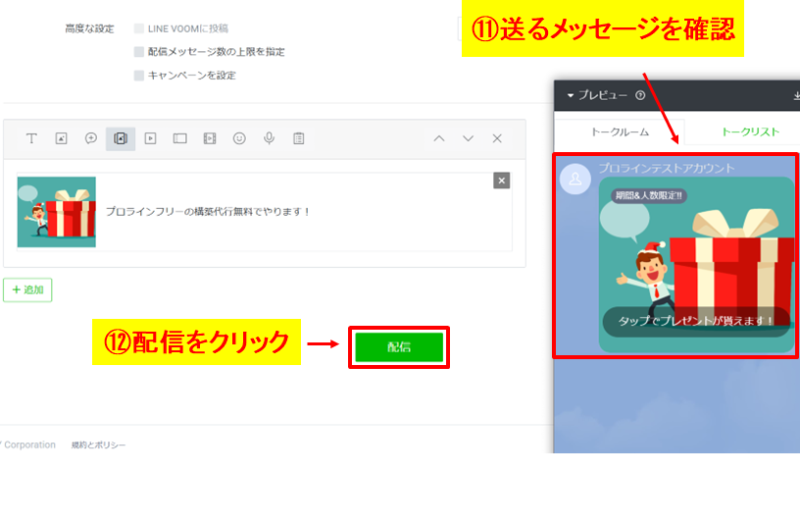Screen dimensions: 800x523
Task: Switch to the トークルーム preview tab
Action: (619, 132)
